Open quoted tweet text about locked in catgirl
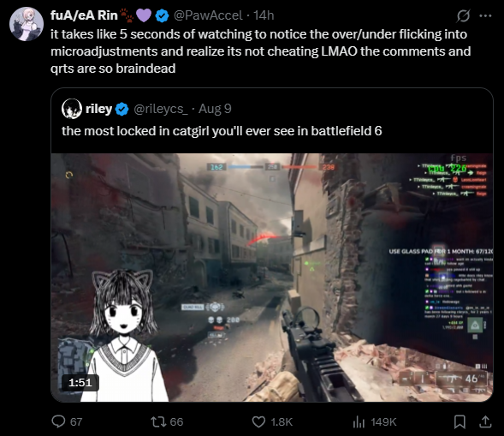 pos(222,131)
